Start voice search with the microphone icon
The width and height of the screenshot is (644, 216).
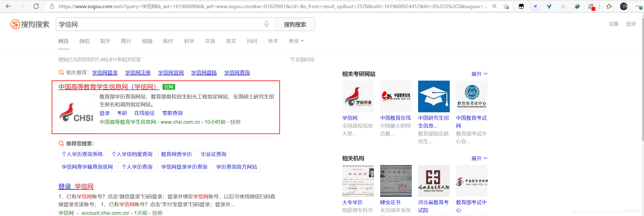coord(267,24)
